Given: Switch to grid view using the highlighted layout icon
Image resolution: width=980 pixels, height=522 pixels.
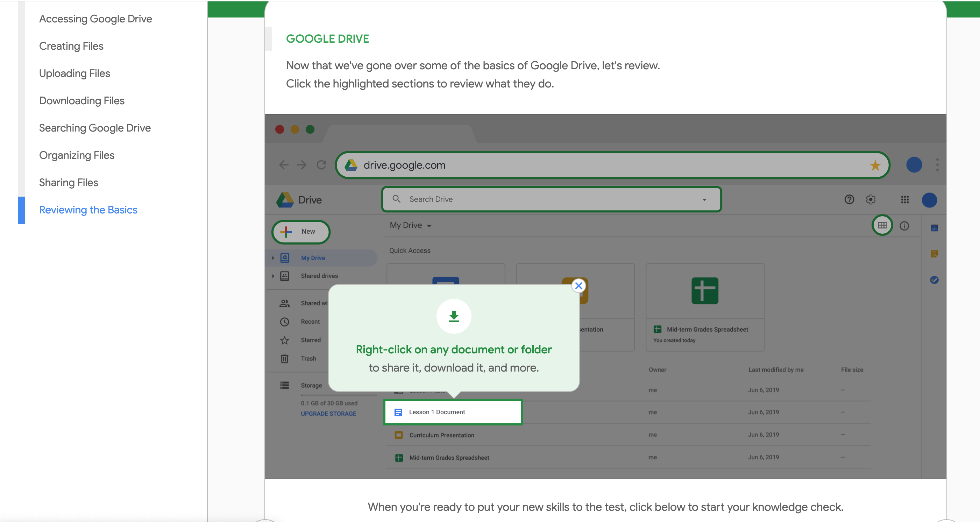Looking at the screenshot, I should [882, 225].
